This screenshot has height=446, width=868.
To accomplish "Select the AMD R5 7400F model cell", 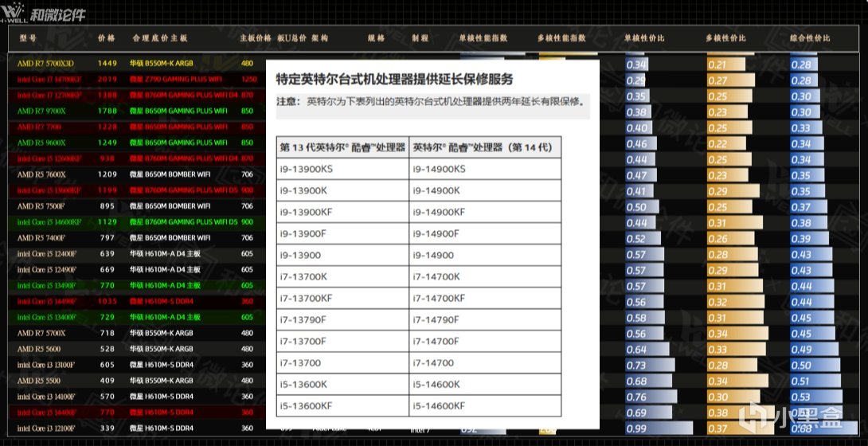I will click(41, 238).
